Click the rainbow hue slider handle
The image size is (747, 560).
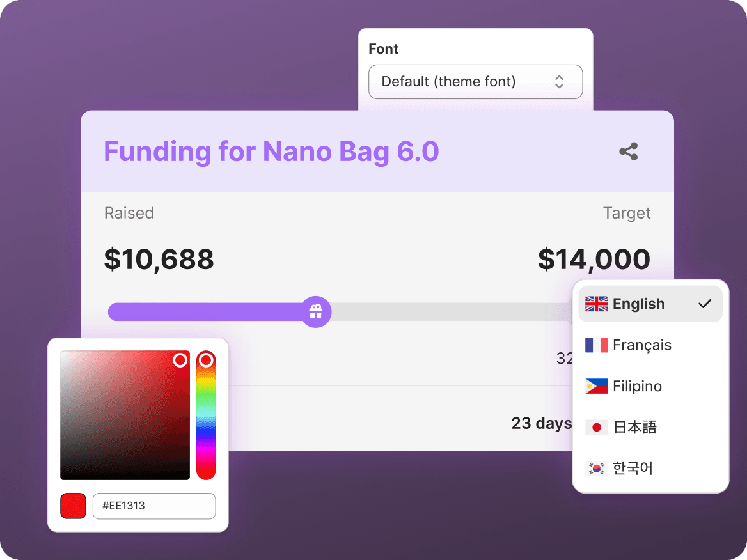(206, 361)
